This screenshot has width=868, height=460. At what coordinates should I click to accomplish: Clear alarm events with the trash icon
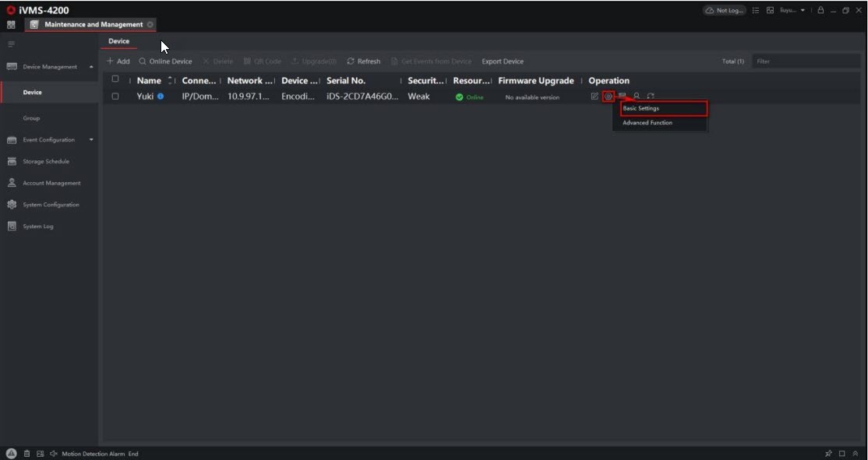click(26, 454)
